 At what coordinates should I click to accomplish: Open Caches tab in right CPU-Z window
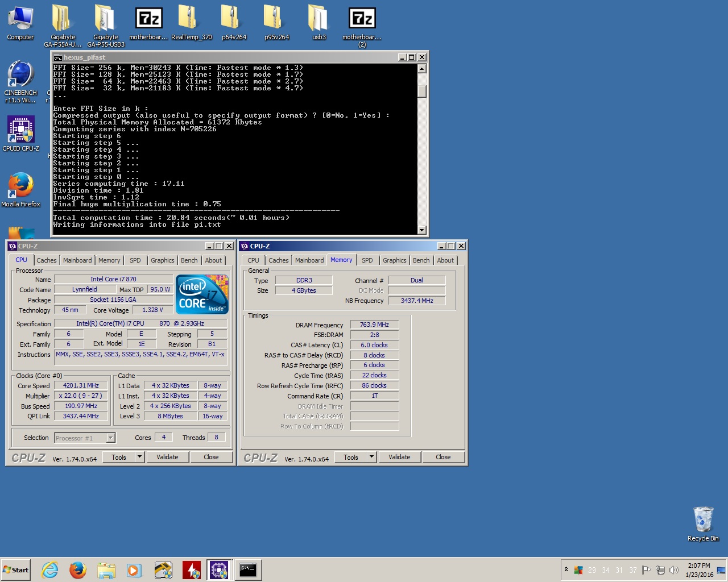pos(279,260)
